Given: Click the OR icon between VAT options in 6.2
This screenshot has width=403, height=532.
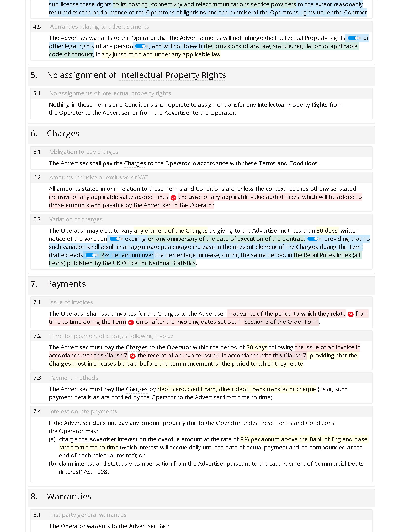Looking at the screenshot, I should [174, 197].
